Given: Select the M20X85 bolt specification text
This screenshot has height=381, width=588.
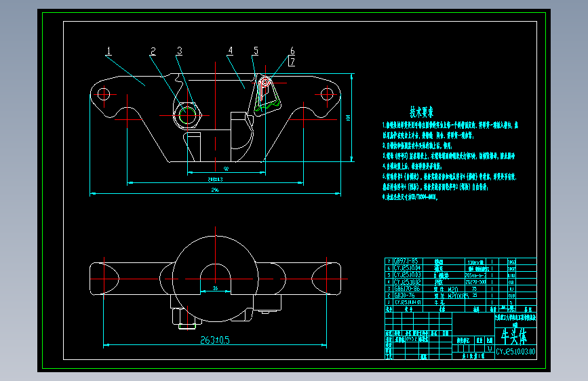Looking at the screenshot, I should 458,296.
